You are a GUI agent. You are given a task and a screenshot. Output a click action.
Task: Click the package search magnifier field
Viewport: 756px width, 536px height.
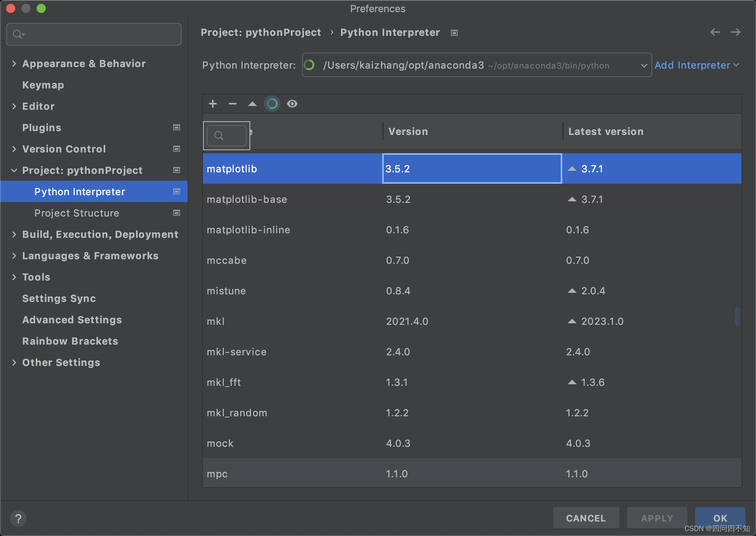(227, 136)
